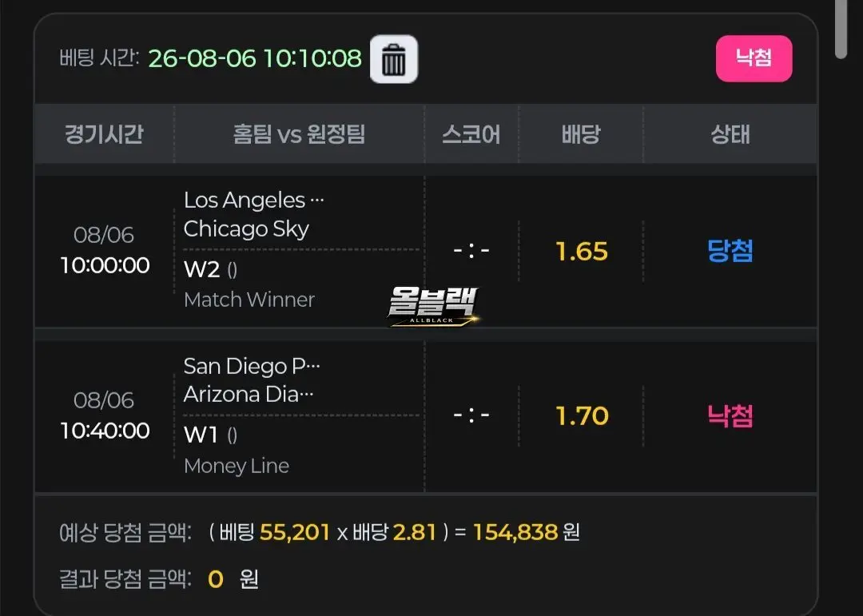Click the pink 낙첨 status badge
The height and width of the screenshot is (616, 863).
tap(754, 58)
